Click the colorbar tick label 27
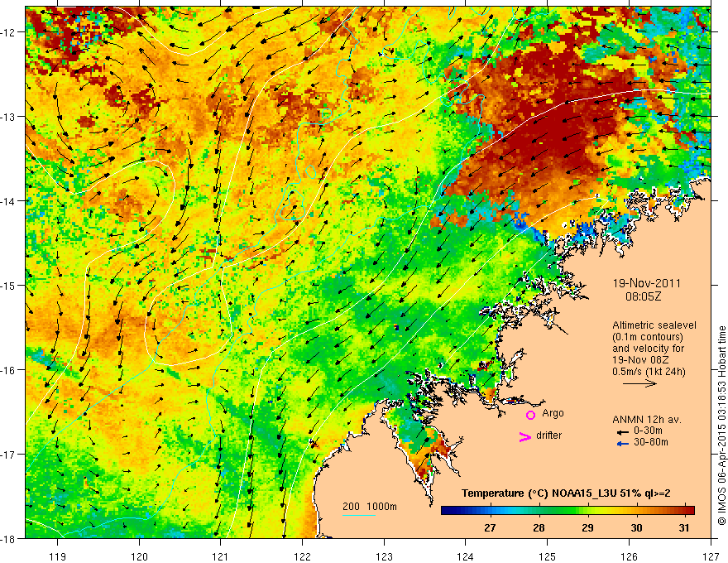Viewport: 728px width, 563px height. [490, 527]
